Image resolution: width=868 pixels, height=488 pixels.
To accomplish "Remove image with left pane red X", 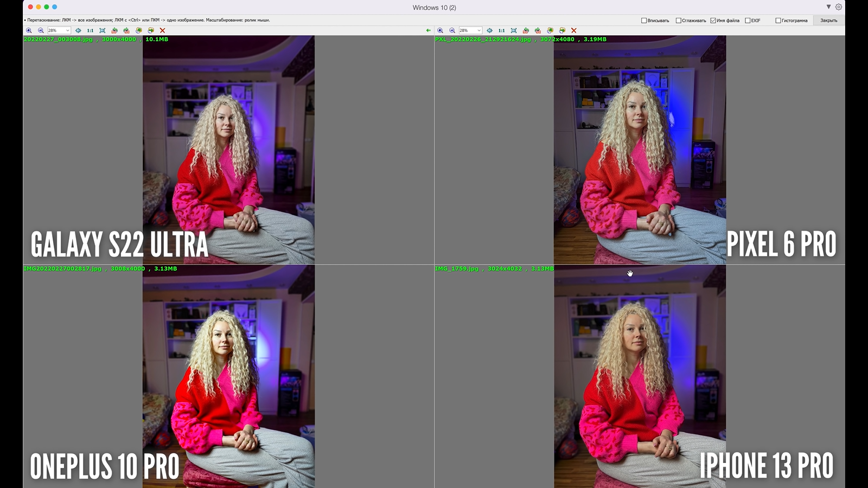I will [x=162, y=30].
